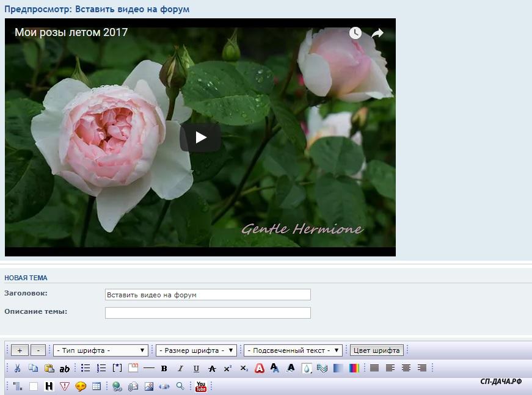532x395 pixels.
Task: Toggle underline text formatting
Action: 196,368
